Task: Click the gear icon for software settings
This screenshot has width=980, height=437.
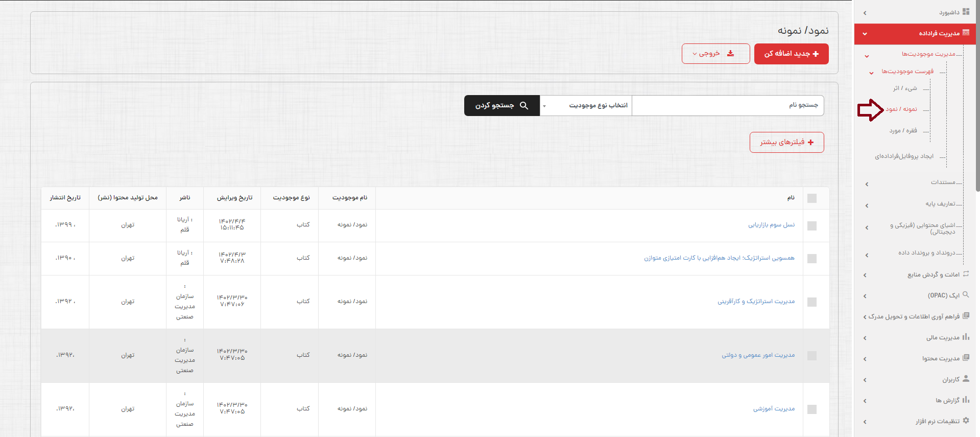Action: point(966,421)
